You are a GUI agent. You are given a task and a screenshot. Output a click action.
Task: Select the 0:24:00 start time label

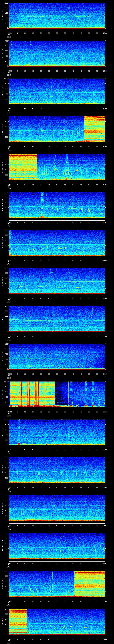[x=9, y=412]
